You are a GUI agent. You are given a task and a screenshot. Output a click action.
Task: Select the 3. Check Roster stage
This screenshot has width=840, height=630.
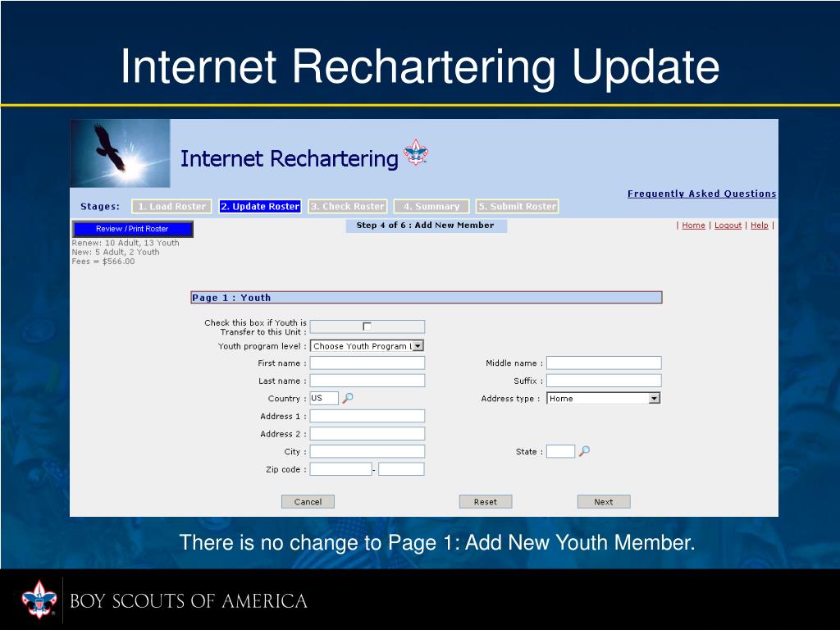coord(348,206)
